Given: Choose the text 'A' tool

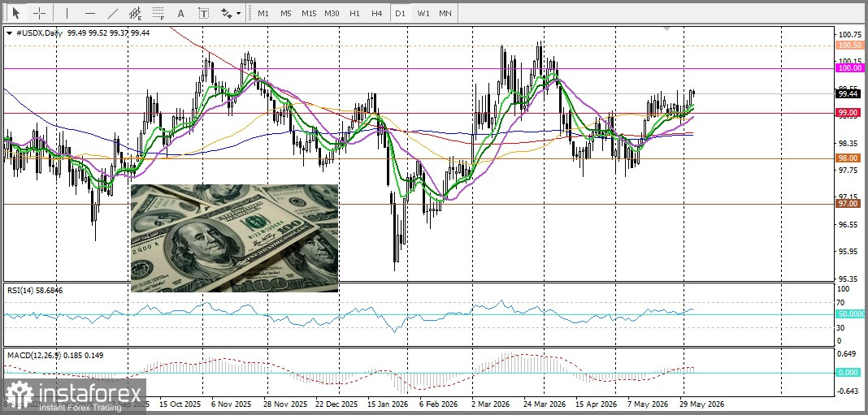Looking at the screenshot, I should [x=180, y=13].
